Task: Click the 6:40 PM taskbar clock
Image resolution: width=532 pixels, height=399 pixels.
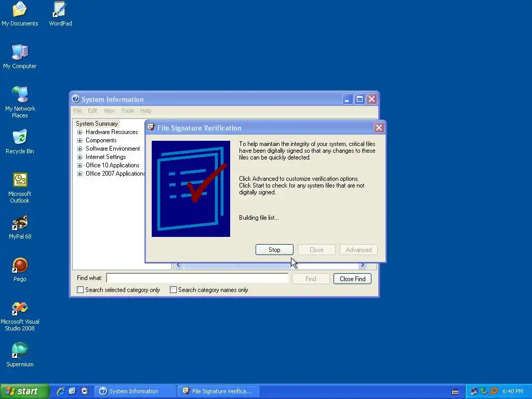Action: click(513, 391)
